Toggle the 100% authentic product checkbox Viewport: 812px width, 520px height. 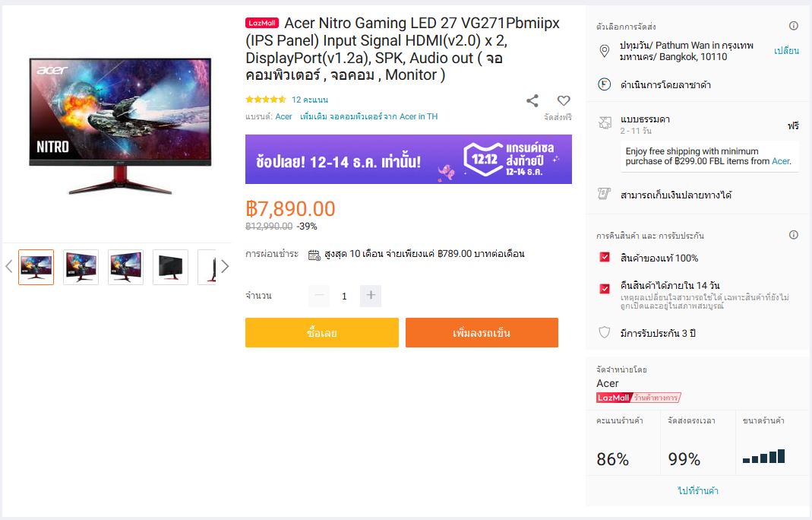click(605, 257)
